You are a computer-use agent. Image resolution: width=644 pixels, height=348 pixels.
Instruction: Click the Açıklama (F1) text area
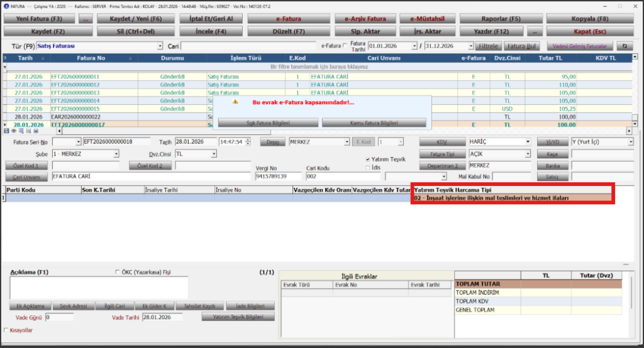[99, 288]
